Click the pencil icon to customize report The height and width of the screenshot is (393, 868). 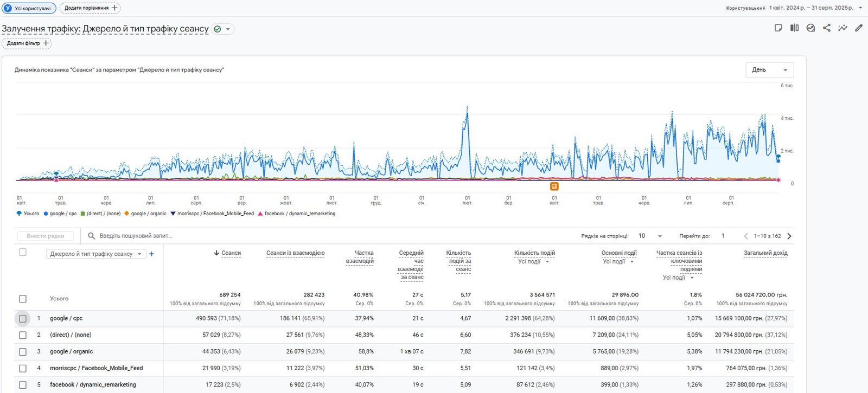(859, 28)
